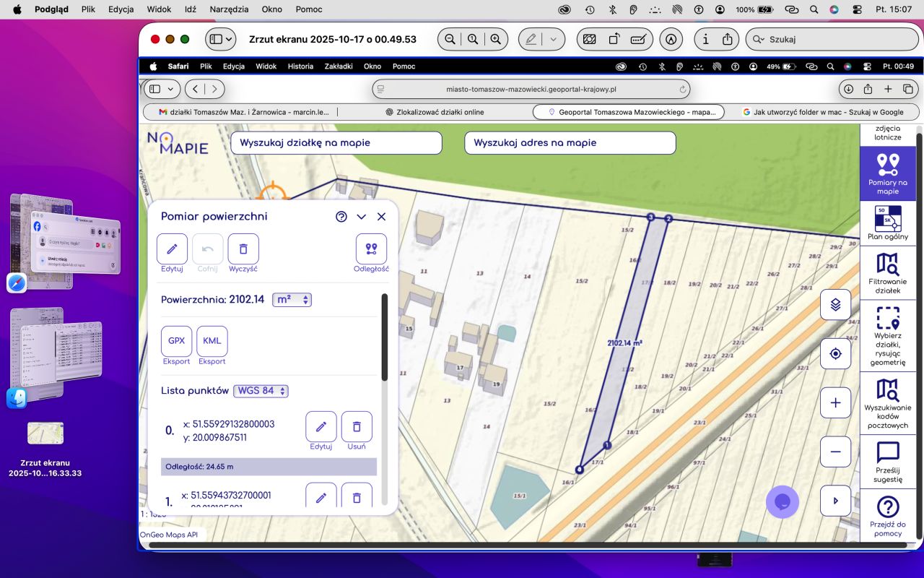Click the Share icon in Preview toolbar
The height and width of the screenshot is (578, 924).
click(x=728, y=39)
